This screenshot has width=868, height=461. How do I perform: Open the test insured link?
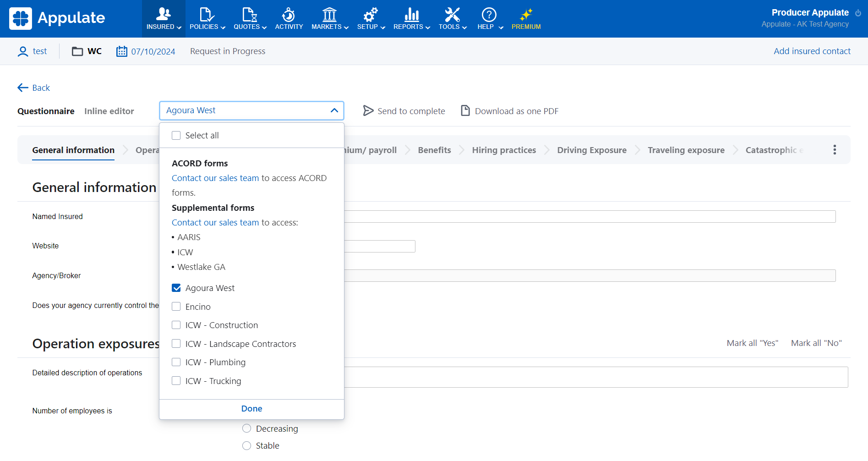pos(39,51)
